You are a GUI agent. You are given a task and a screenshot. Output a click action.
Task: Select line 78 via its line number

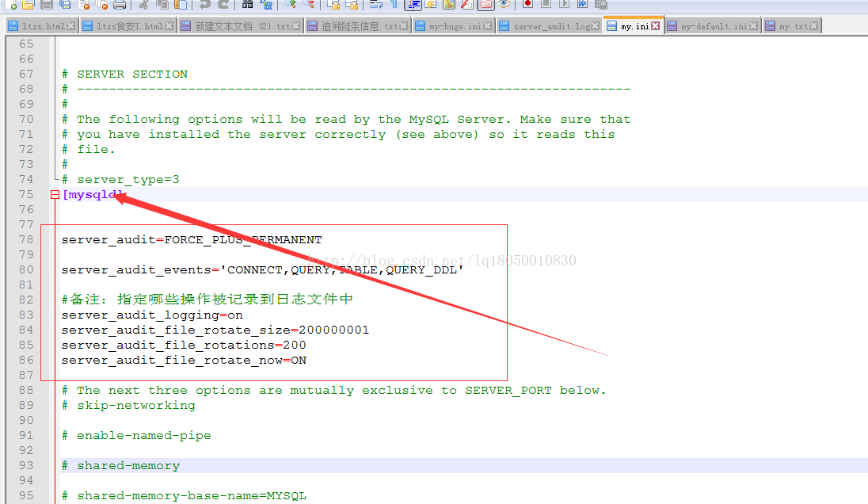[x=26, y=240]
